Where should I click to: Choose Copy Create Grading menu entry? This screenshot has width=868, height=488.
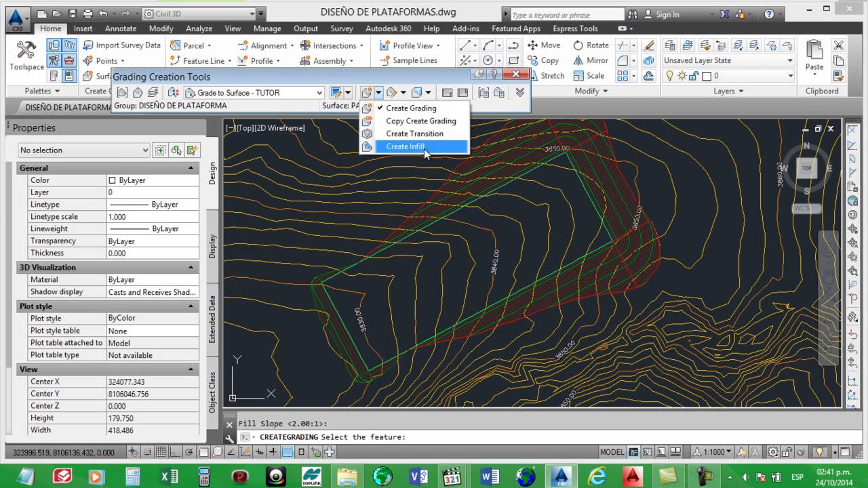[x=414, y=121]
